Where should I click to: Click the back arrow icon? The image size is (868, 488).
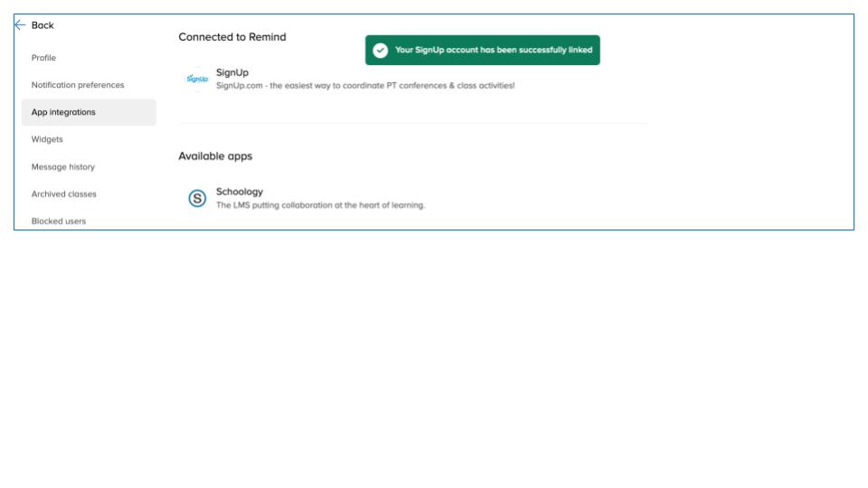21,25
